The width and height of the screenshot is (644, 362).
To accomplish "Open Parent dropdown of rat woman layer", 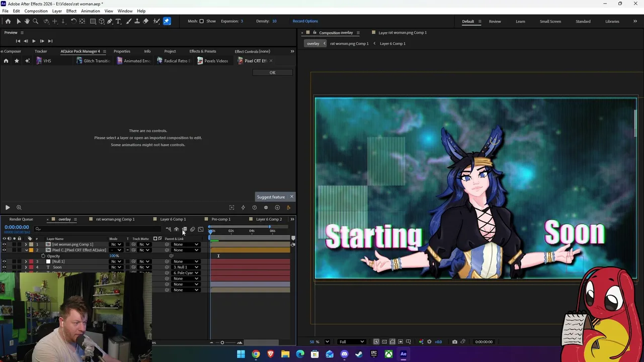I will (x=186, y=244).
